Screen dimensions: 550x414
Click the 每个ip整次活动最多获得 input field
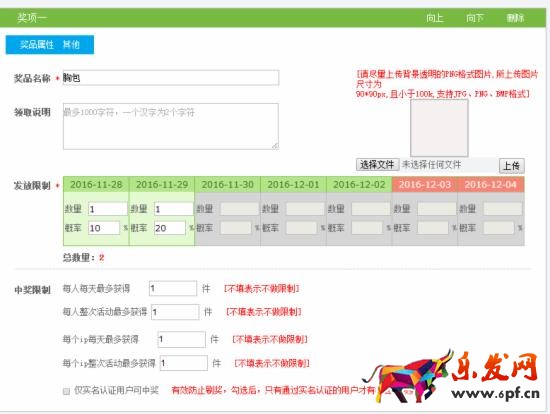click(184, 363)
